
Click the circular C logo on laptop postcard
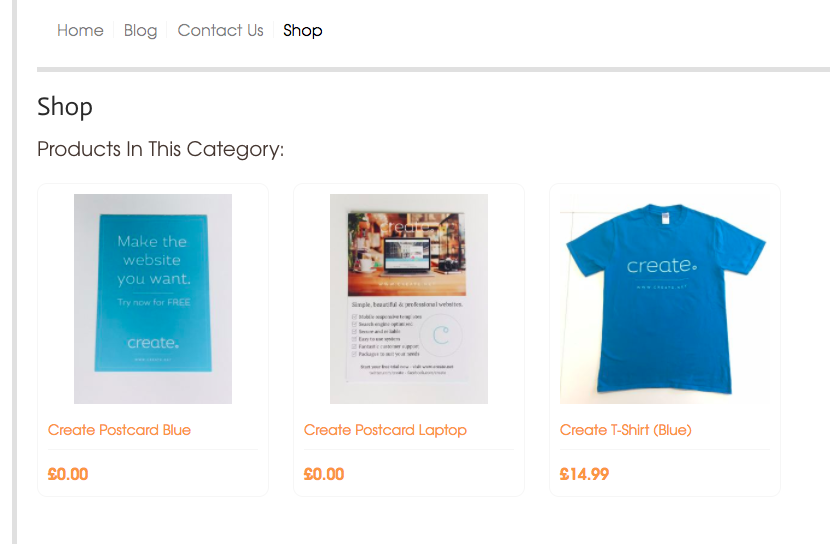click(x=441, y=334)
